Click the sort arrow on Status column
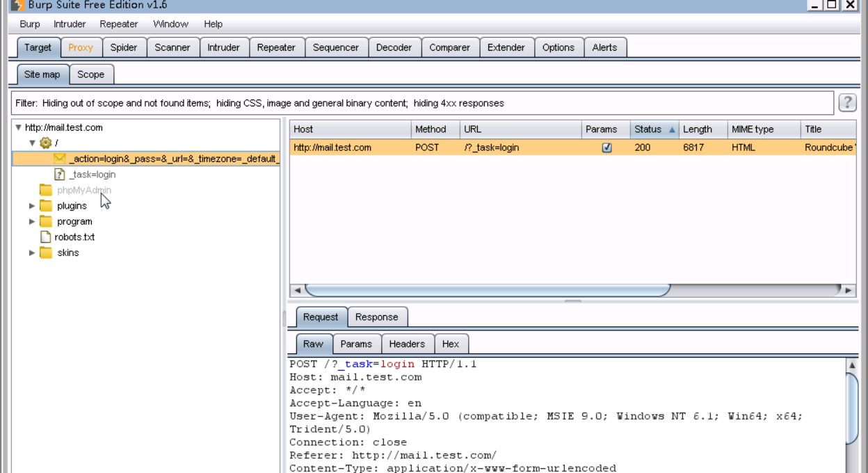 [672, 129]
